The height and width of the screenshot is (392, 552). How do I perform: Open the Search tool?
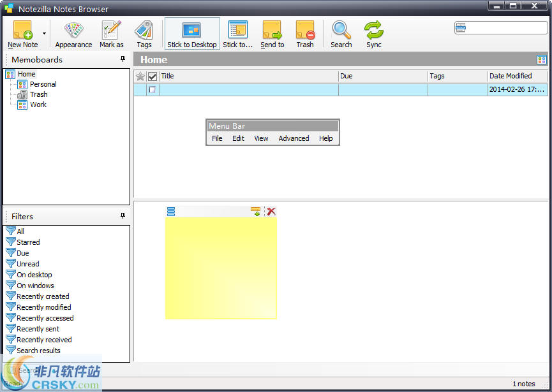(x=341, y=34)
